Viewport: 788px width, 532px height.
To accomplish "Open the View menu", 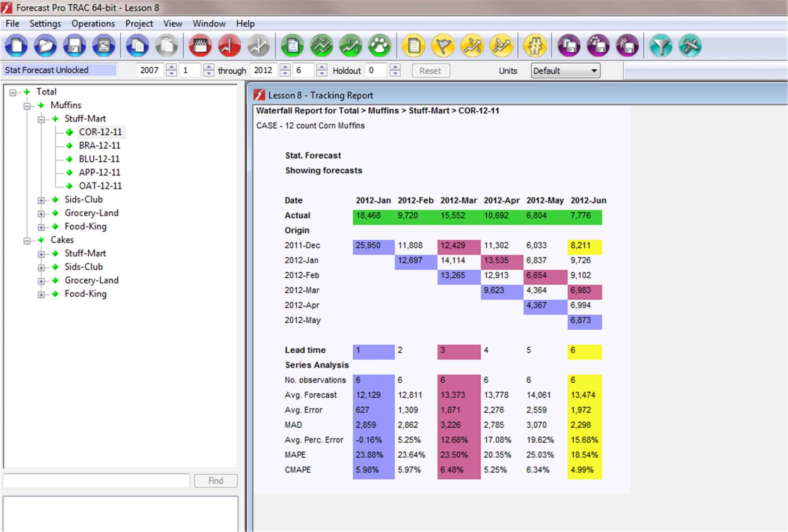I will point(173,23).
